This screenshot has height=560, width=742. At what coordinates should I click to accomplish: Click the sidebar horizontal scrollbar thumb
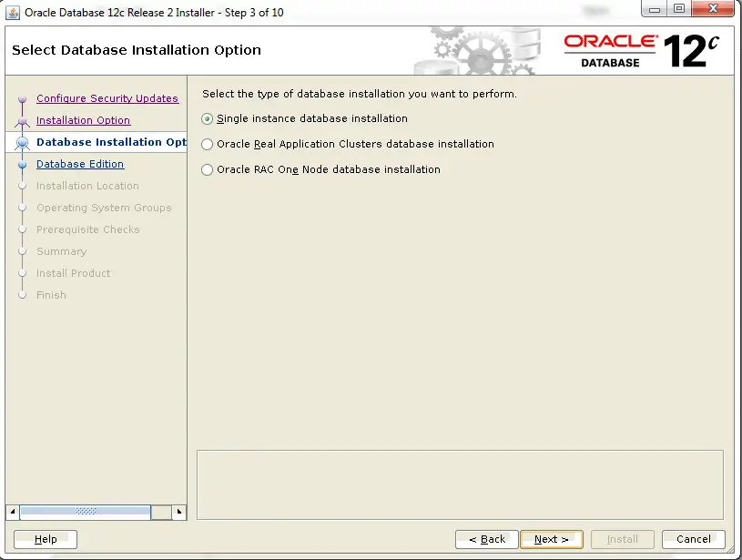86,512
